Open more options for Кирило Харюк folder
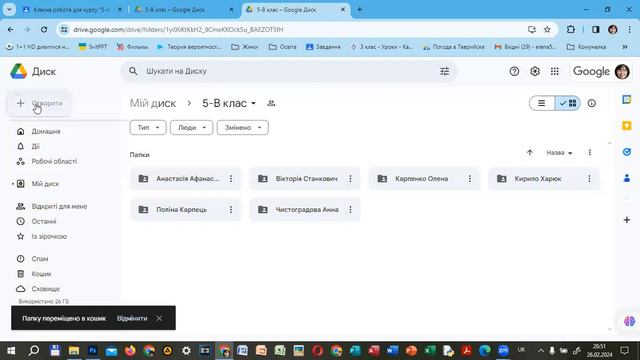The width and height of the screenshot is (640, 360). coord(589,179)
